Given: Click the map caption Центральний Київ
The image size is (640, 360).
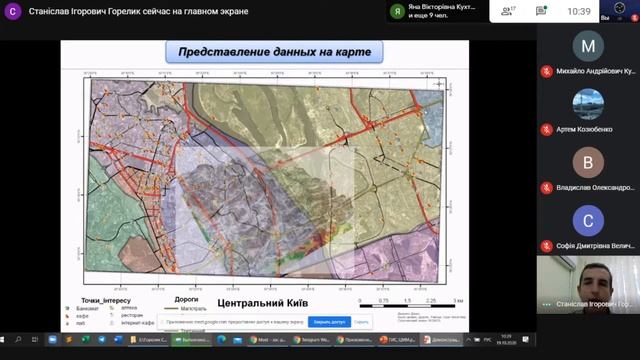Looking at the screenshot, I should click(x=262, y=303).
